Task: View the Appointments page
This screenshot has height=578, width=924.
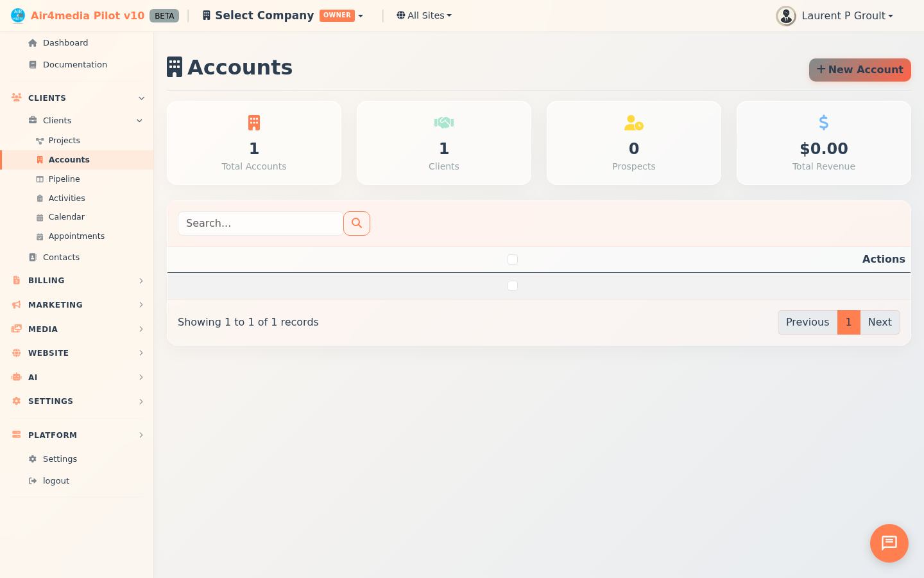Action: click(76, 236)
